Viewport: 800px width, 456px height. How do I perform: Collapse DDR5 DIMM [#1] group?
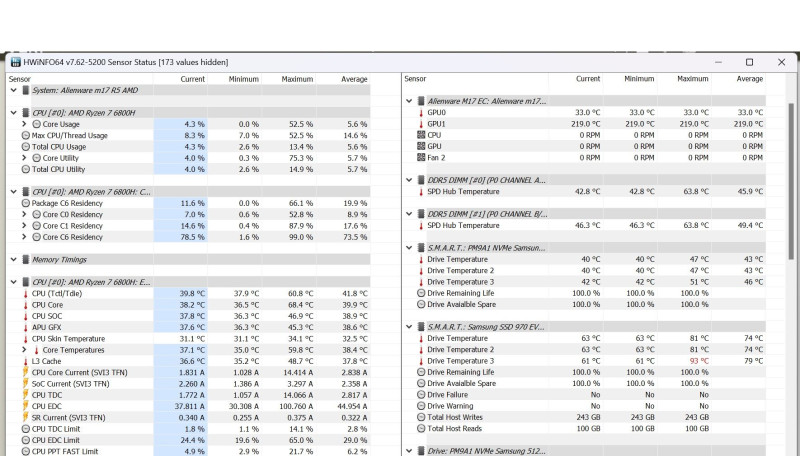(x=409, y=214)
